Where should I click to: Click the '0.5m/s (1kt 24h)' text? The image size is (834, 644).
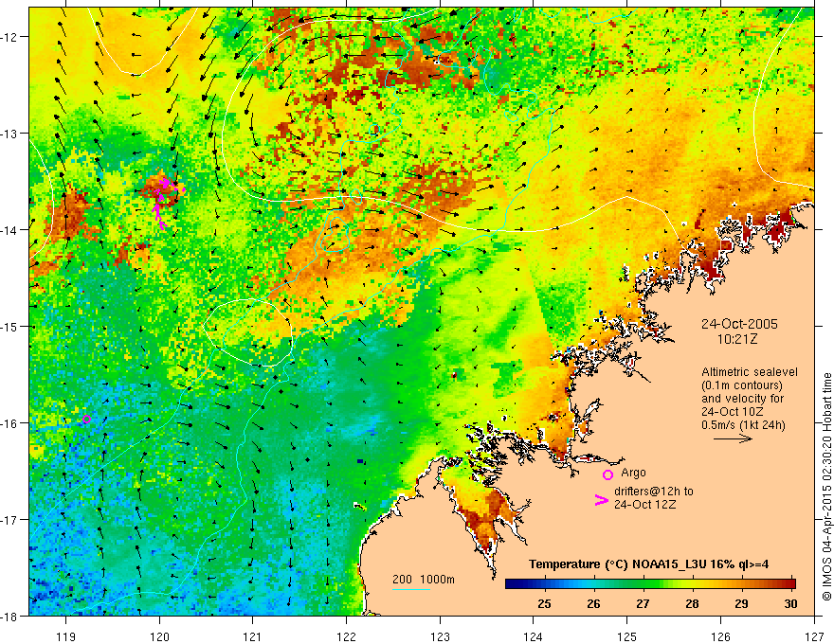coord(743,425)
